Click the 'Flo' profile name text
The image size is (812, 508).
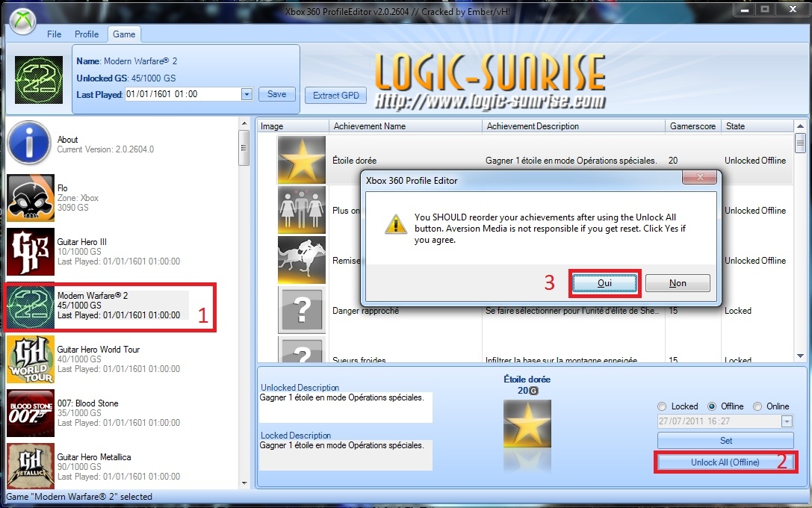(x=63, y=188)
